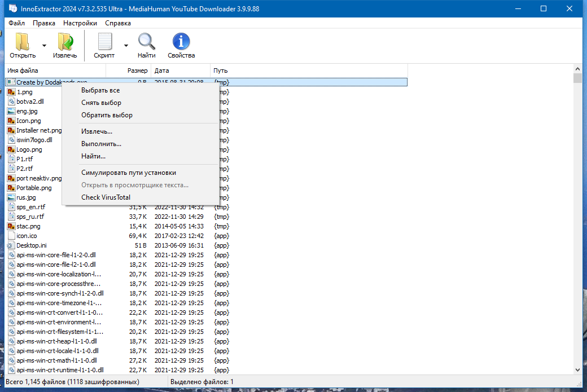Image resolution: width=587 pixels, height=392 pixels.
Task: Open an installer with the Открыть icon
Action: pos(23,42)
